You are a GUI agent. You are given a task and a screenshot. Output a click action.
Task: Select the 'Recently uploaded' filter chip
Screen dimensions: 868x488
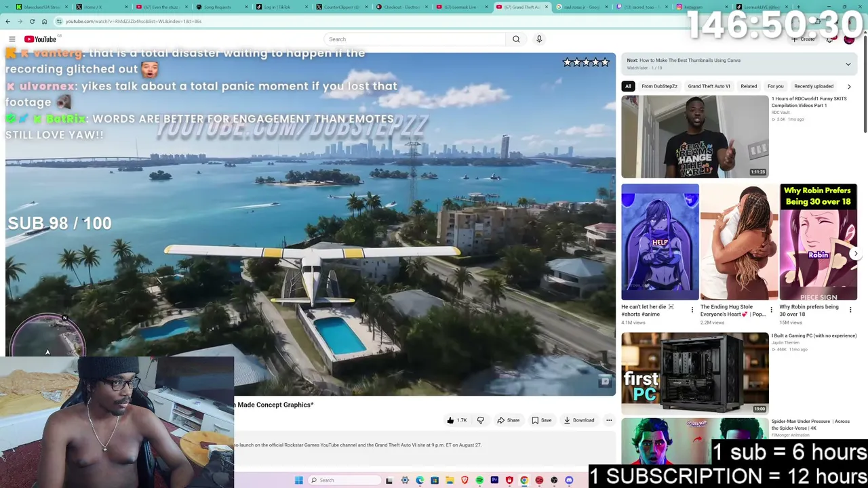point(814,86)
